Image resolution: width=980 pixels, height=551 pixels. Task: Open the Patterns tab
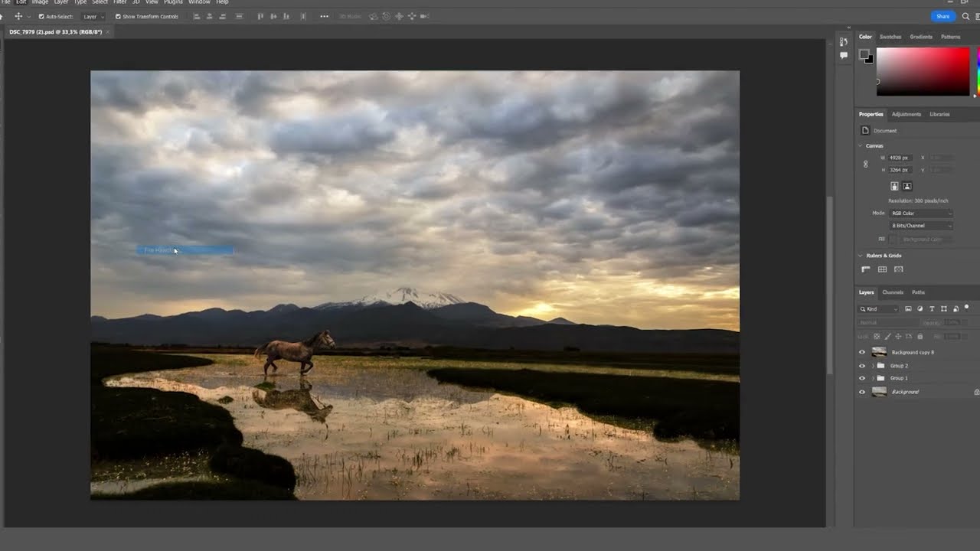[950, 37]
